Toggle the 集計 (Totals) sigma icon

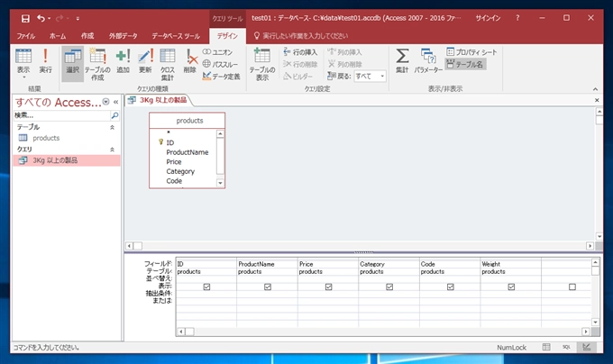tap(402, 60)
